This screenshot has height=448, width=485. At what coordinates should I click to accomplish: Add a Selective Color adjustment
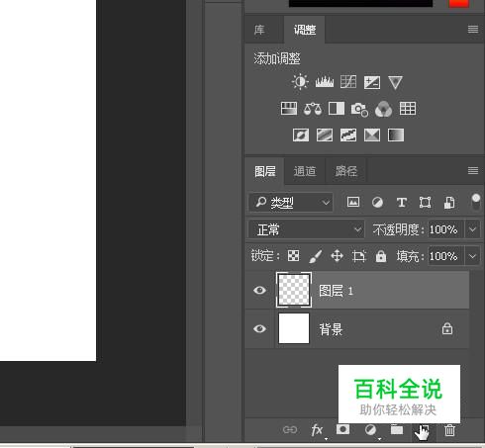click(x=372, y=135)
